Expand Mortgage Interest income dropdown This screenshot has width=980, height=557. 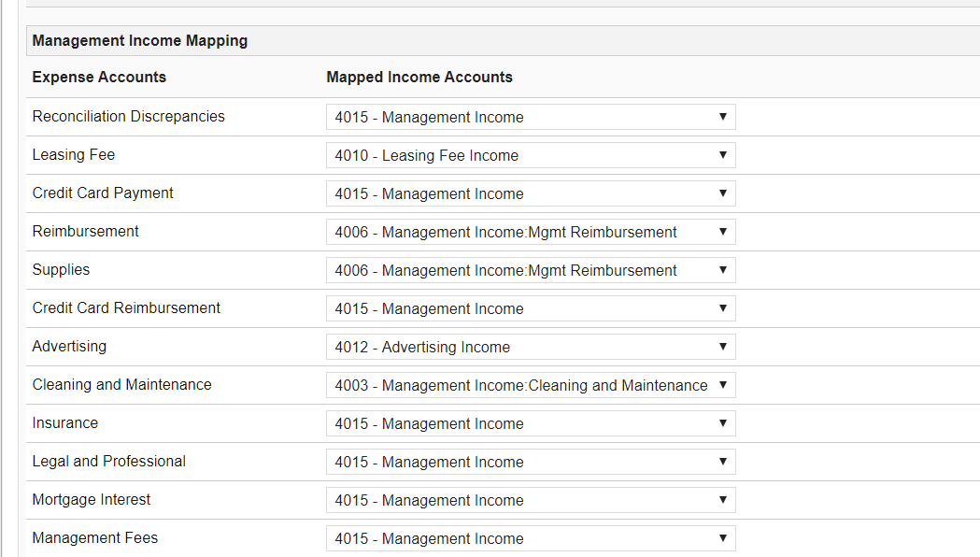pyautogui.click(x=531, y=500)
